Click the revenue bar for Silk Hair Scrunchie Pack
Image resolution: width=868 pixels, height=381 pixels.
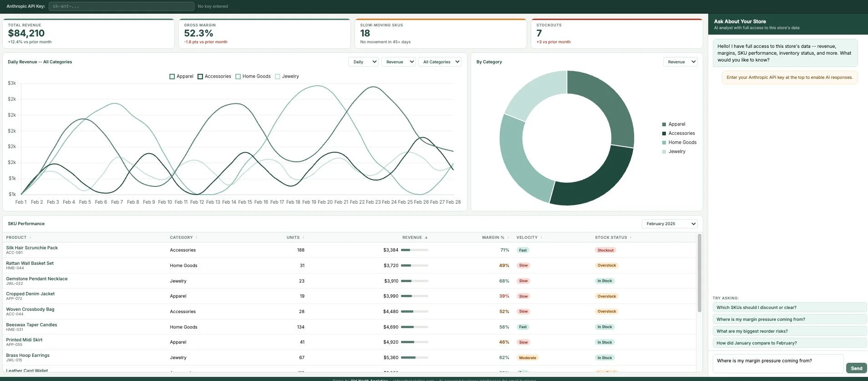(x=414, y=250)
